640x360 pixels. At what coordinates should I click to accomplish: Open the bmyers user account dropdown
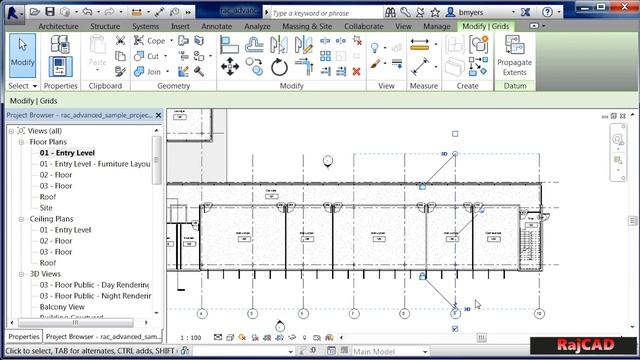tap(513, 12)
